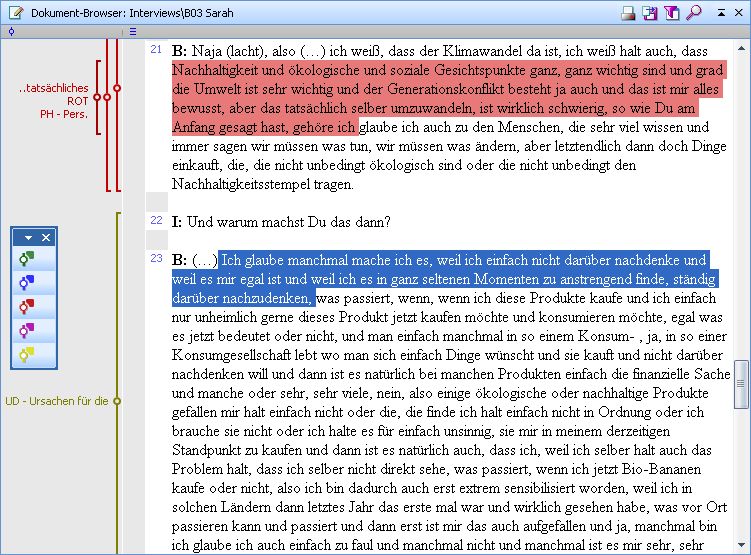The image size is (751, 555).
Task: Open the color coding toolbar dropdown arrow
Action: click(28, 238)
